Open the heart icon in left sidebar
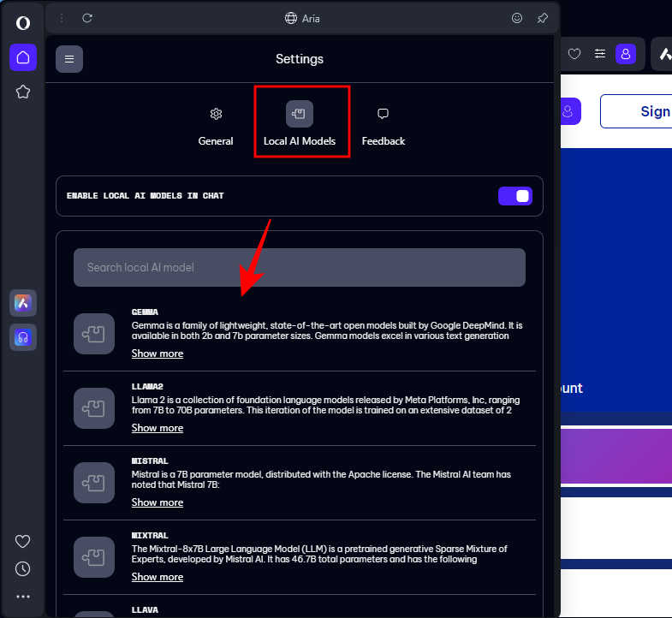Screen dimensions: 672x618 pos(23,541)
